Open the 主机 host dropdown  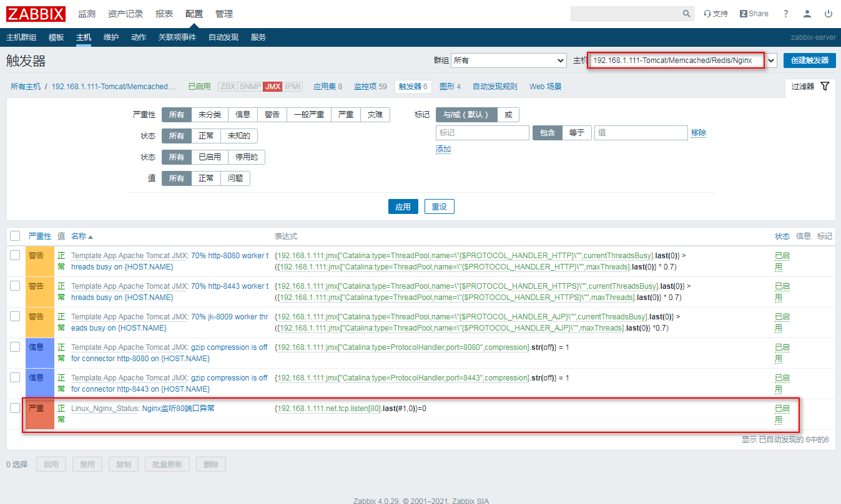coord(684,61)
